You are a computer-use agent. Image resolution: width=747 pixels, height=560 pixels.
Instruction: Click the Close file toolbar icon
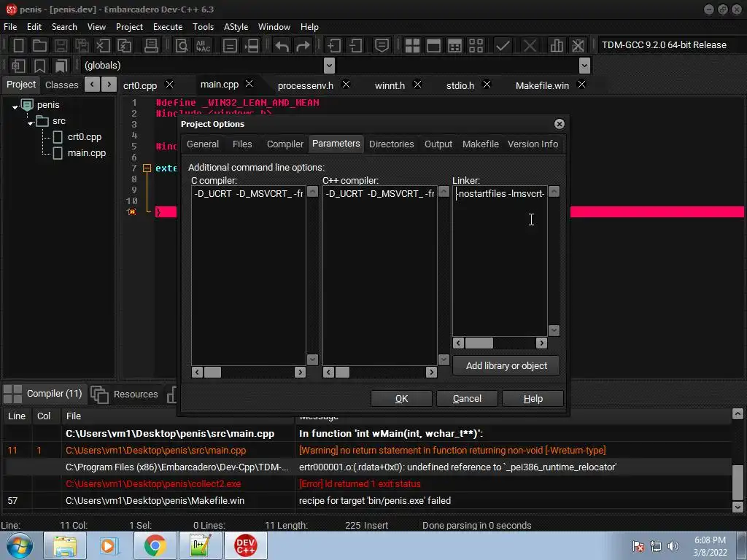[103, 46]
